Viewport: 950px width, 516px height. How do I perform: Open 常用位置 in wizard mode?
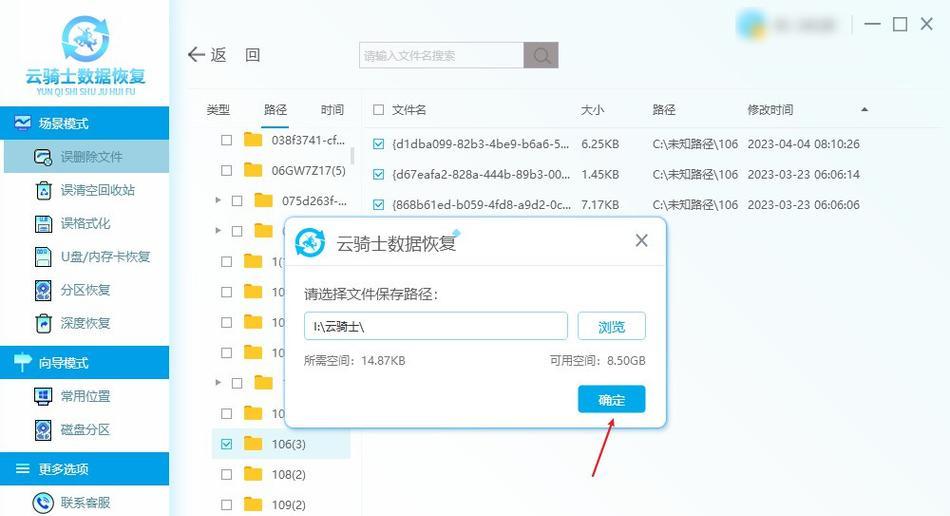pos(85,397)
